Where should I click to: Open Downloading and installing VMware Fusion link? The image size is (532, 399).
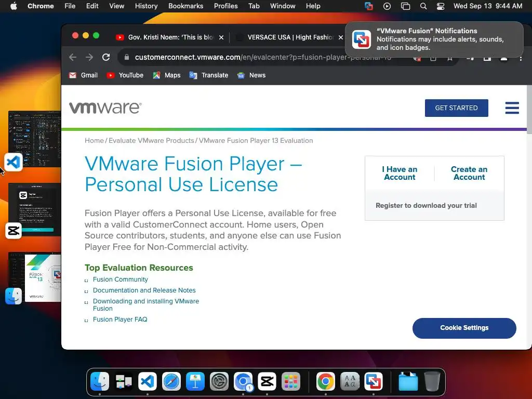click(x=146, y=304)
